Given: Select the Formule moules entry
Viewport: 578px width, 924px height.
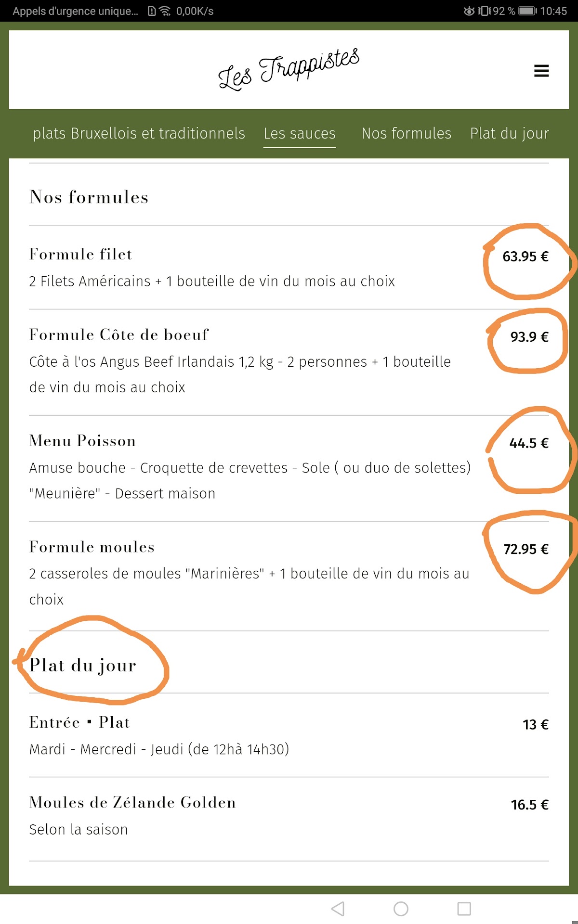Looking at the screenshot, I should [92, 547].
